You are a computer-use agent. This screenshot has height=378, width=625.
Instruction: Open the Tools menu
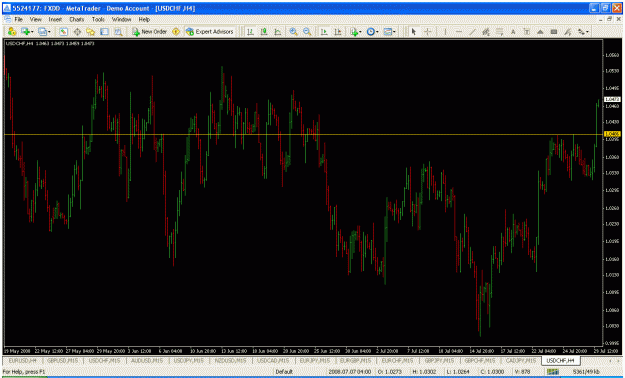point(98,19)
